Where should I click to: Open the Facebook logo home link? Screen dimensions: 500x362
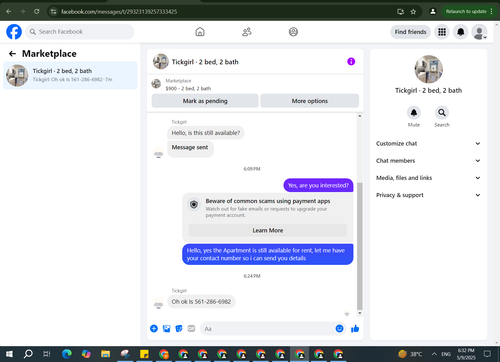tap(14, 32)
